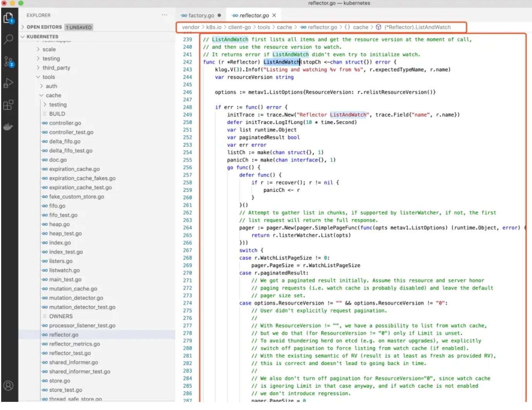Open the Explorer view in activity bar
This screenshot has height=410, width=532.
(x=8, y=18)
